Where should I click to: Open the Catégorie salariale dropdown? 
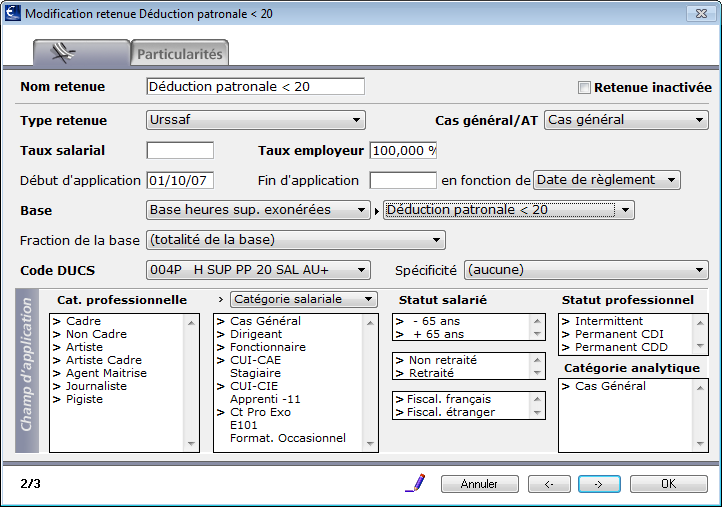click(304, 299)
